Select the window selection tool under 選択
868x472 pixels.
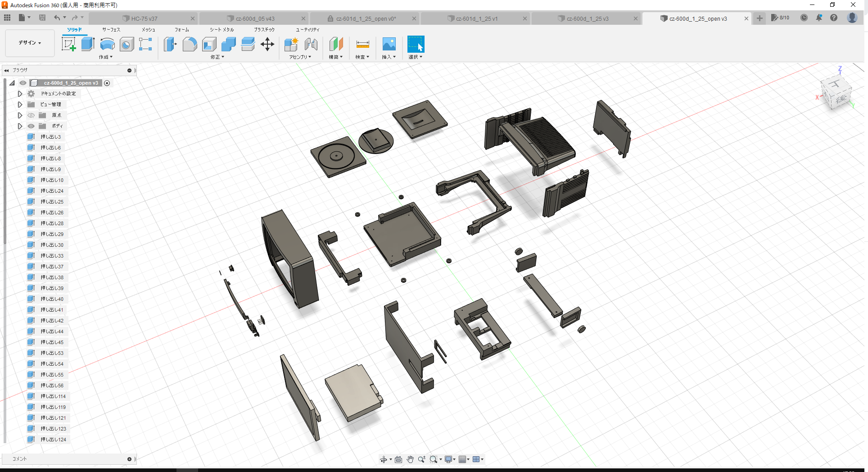(x=415, y=44)
